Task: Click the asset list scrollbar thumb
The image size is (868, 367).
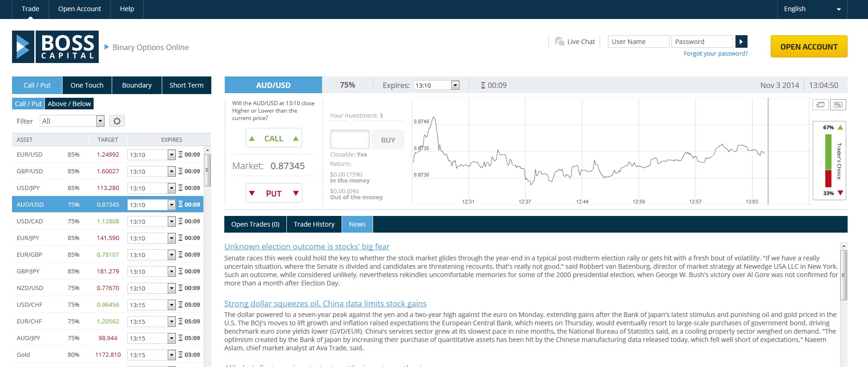Action: (208, 170)
